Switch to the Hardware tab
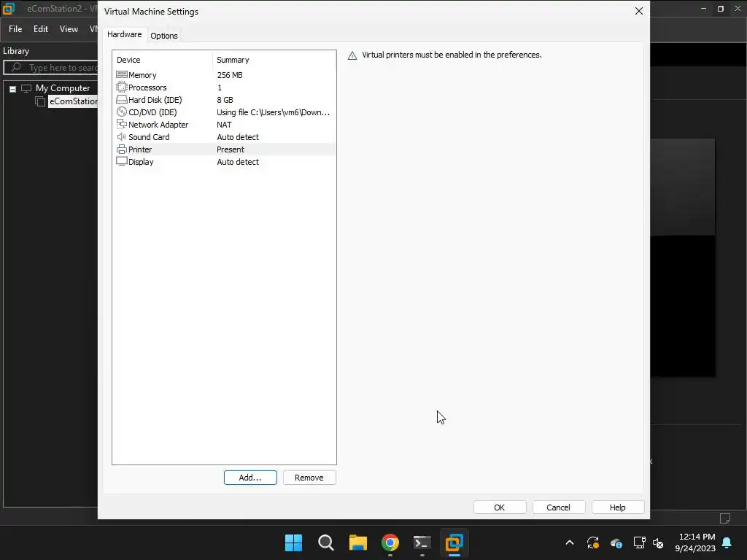Screen dimensions: 747x560 124,34
